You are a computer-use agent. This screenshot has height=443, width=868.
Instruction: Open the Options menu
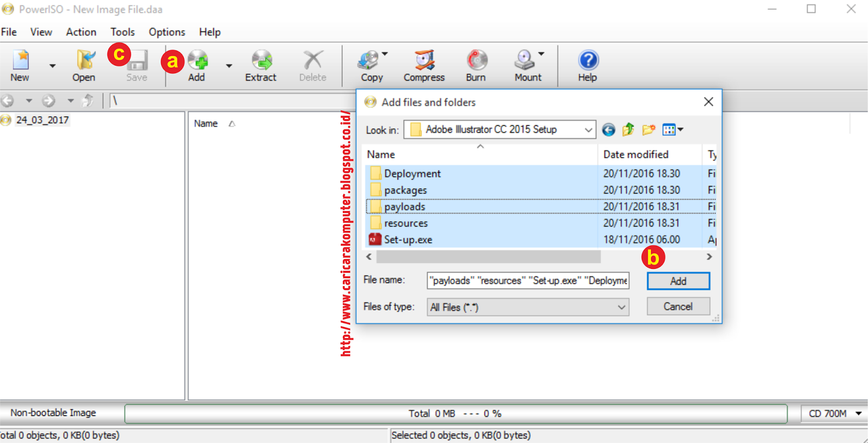167,32
